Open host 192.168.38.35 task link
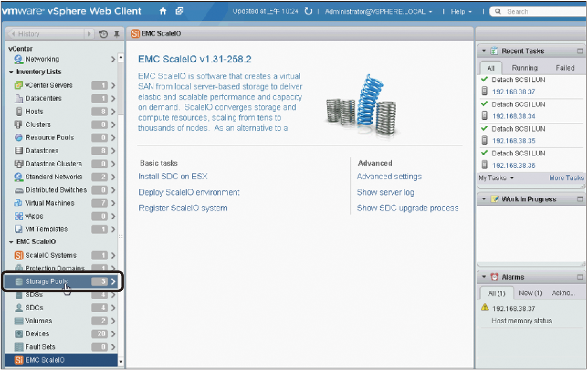 coord(514,141)
